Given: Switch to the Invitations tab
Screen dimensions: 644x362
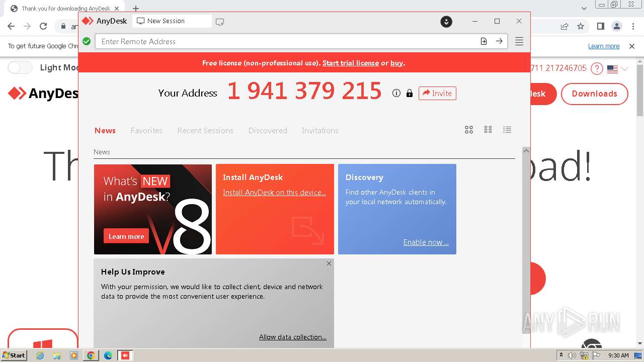Looking at the screenshot, I should 320,130.
